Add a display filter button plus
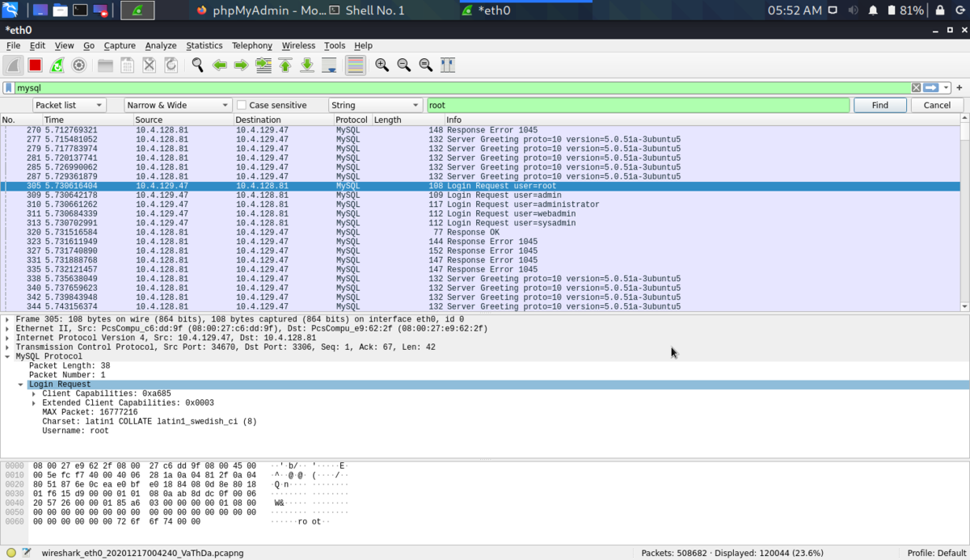This screenshot has width=970, height=560. pyautogui.click(x=959, y=88)
